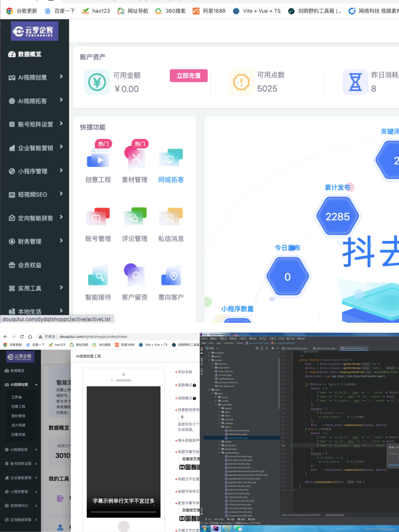
Task: Click 场景数 input field showing 5
Action: click(x=189, y=417)
